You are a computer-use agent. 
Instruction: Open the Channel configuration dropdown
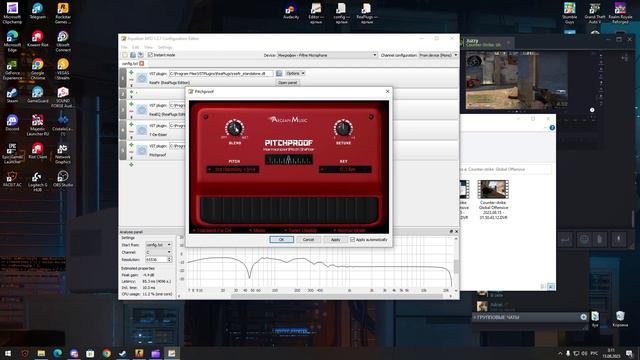click(x=438, y=55)
